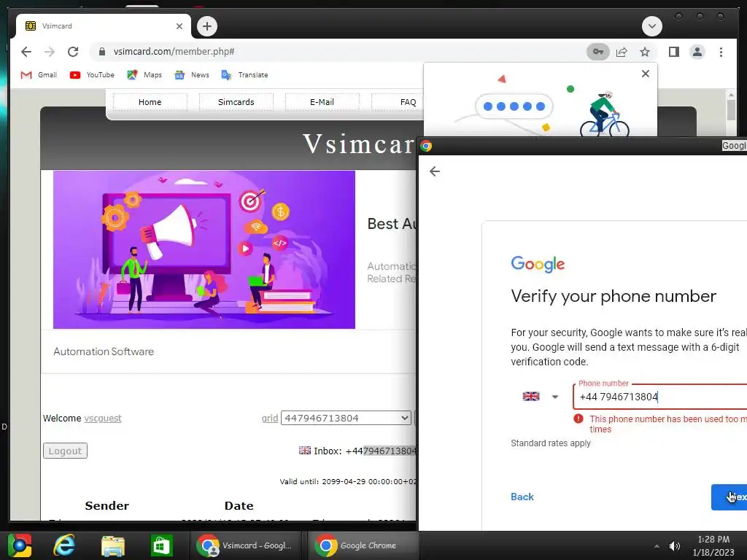Open the News bookmark
This screenshot has width=747, height=560.
click(x=192, y=75)
